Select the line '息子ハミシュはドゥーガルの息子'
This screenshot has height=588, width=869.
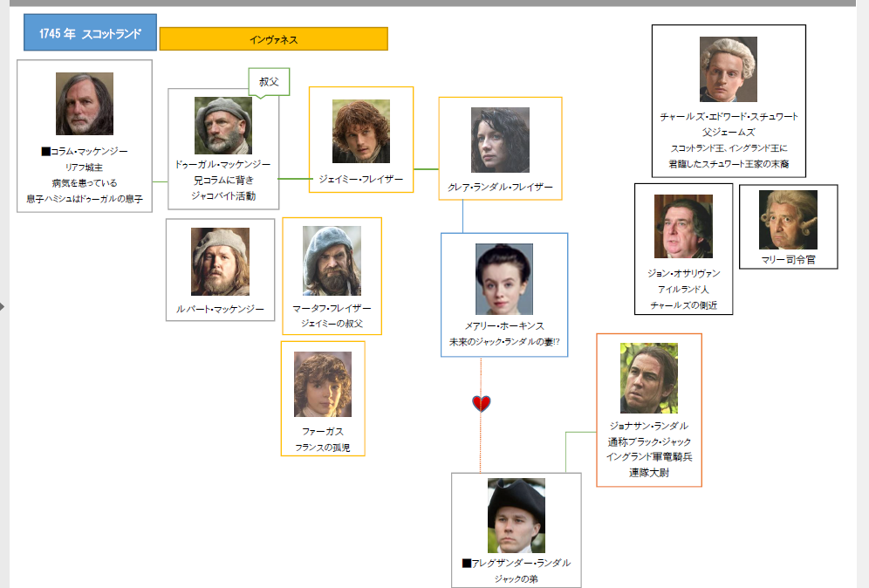(x=85, y=198)
